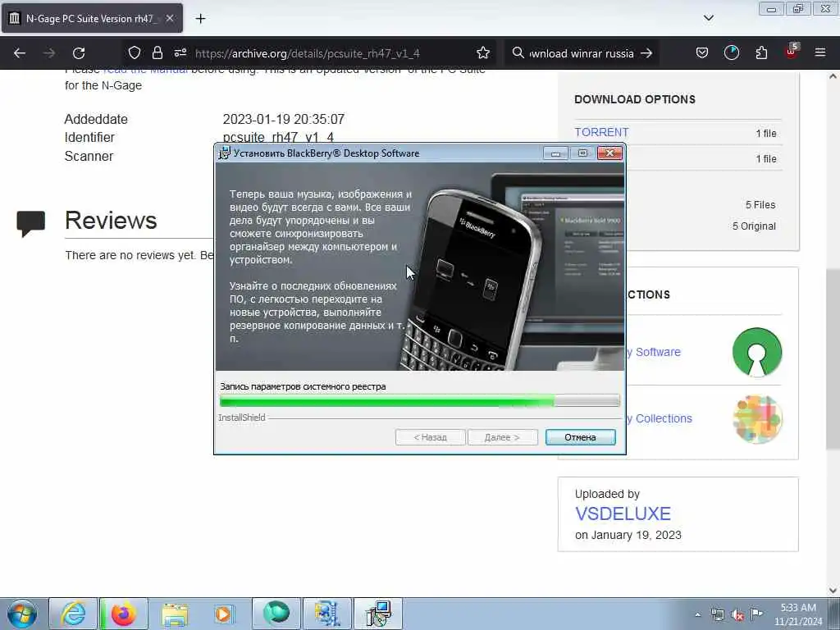Open the green globe taskbar app
Screen dimensions: 840x630
coord(276,614)
